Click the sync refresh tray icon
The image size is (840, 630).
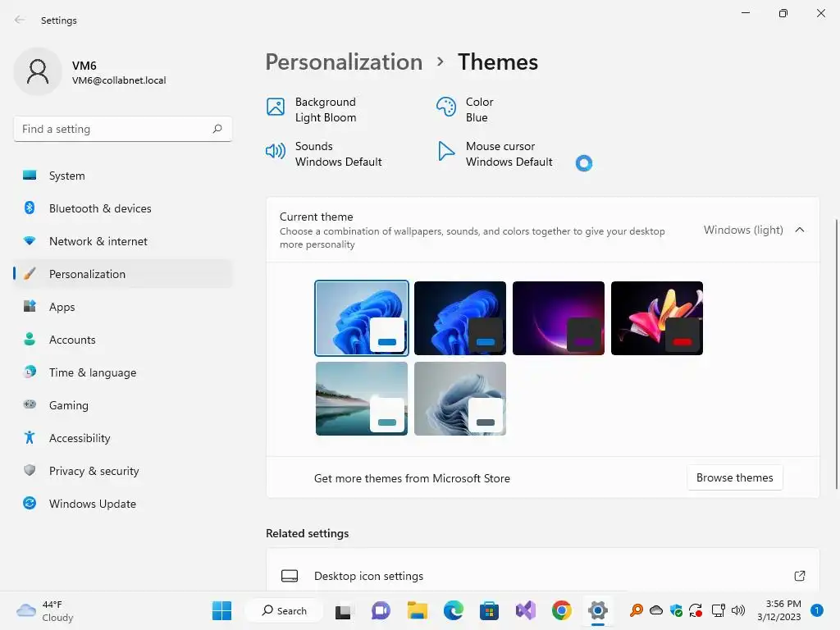pyautogui.click(x=696, y=610)
